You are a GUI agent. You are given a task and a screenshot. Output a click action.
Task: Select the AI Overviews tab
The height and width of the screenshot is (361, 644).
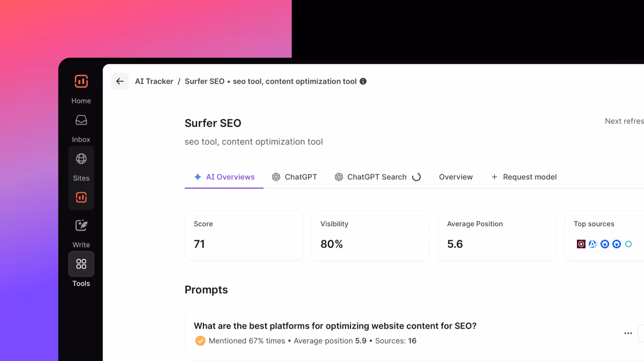pyautogui.click(x=224, y=177)
